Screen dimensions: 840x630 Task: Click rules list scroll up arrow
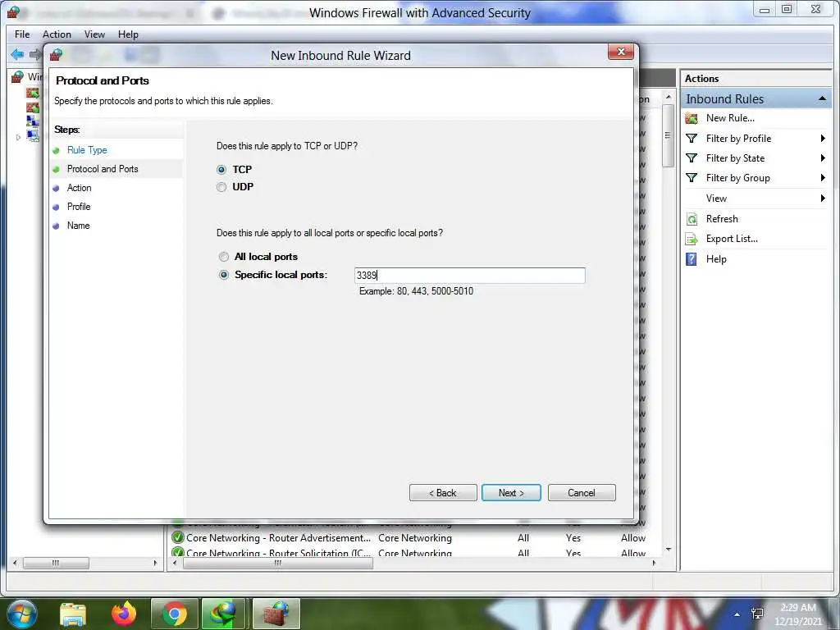pyautogui.click(x=668, y=97)
